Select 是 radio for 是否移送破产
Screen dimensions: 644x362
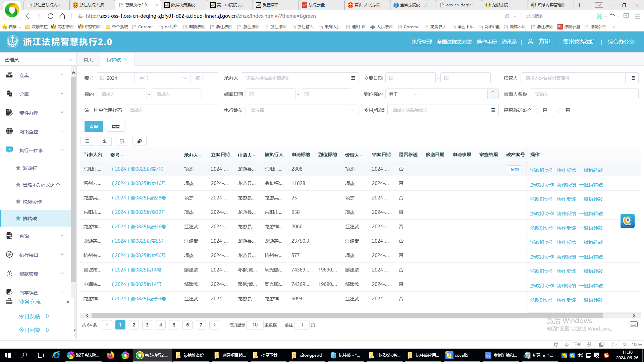[537, 111]
